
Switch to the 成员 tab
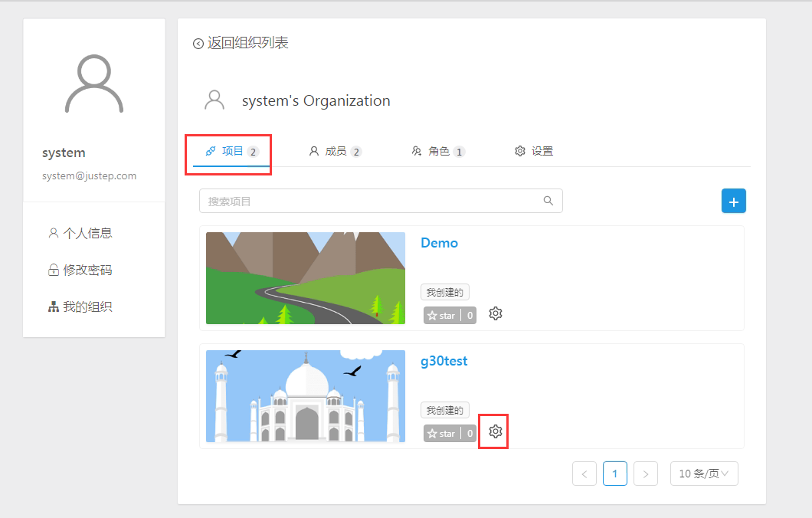pyautogui.click(x=335, y=151)
